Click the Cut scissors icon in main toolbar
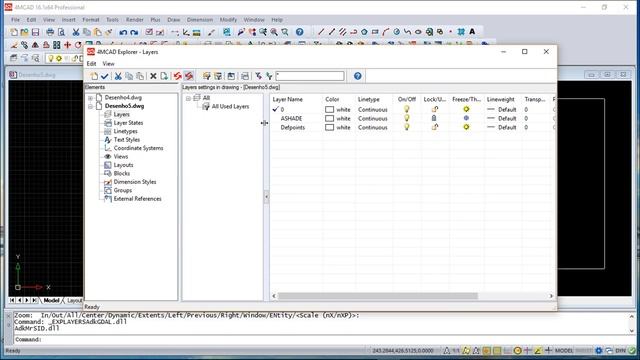This screenshot has width=640, height=360. pyautogui.click(x=76, y=32)
